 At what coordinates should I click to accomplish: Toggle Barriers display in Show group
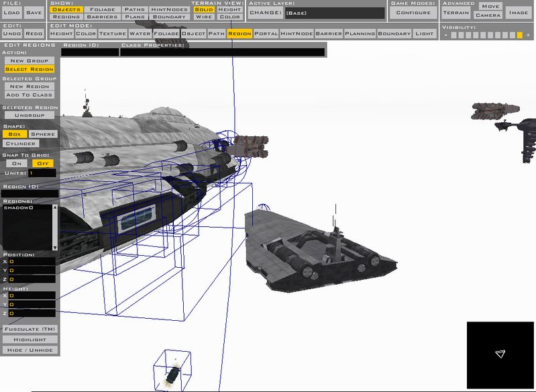(102, 17)
